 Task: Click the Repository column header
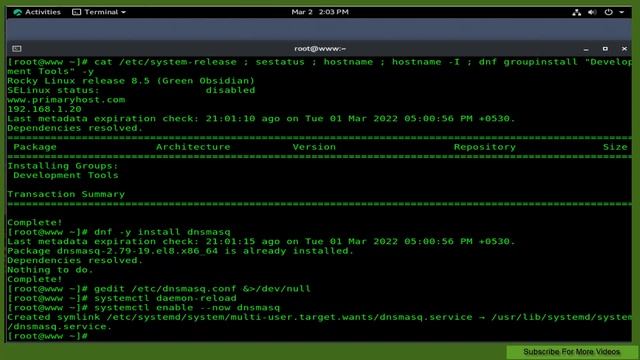click(484, 147)
